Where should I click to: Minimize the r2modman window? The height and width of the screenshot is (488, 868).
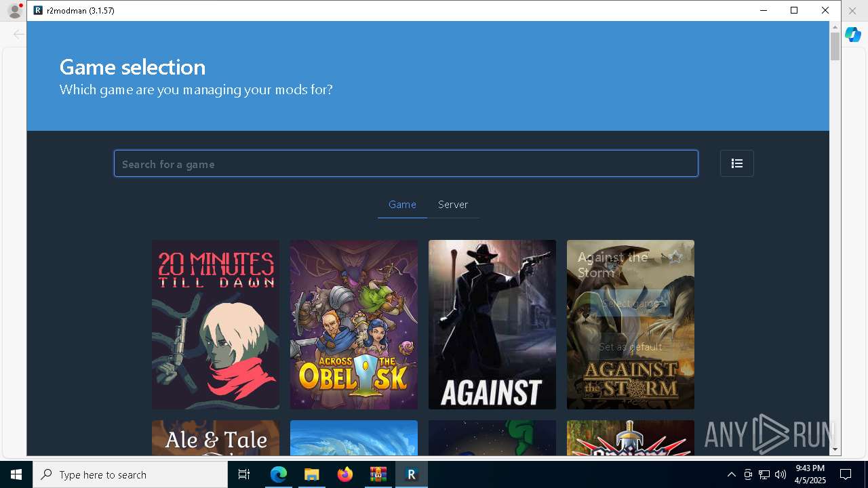(764, 10)
